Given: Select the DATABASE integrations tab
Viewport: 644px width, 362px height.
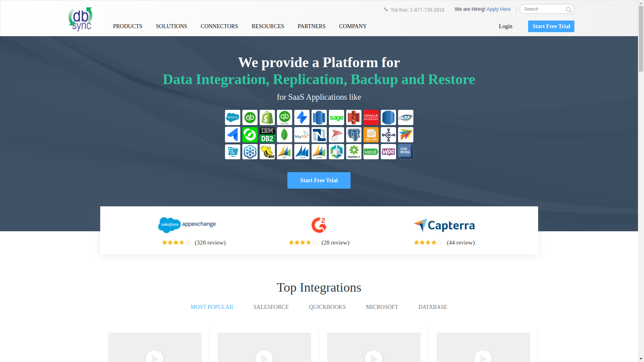Looking at the screenshot, I should coord(433,307).
